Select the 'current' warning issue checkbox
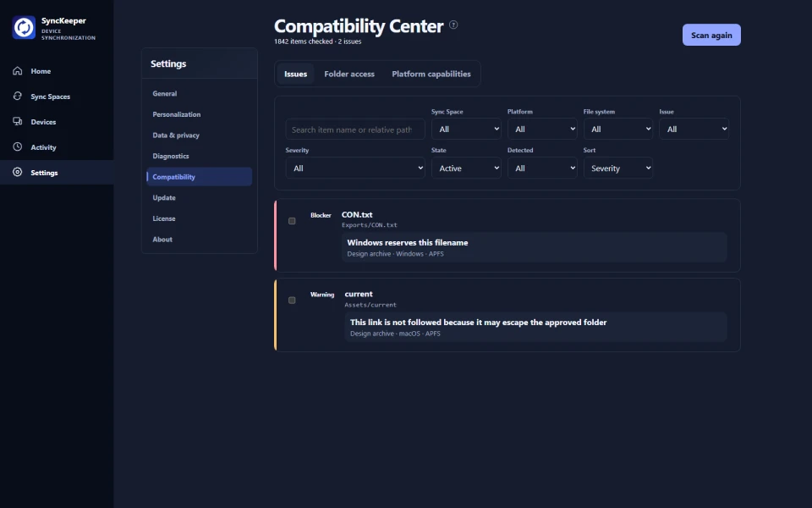Viewport: 812px width, 508px height. (292, 300)
